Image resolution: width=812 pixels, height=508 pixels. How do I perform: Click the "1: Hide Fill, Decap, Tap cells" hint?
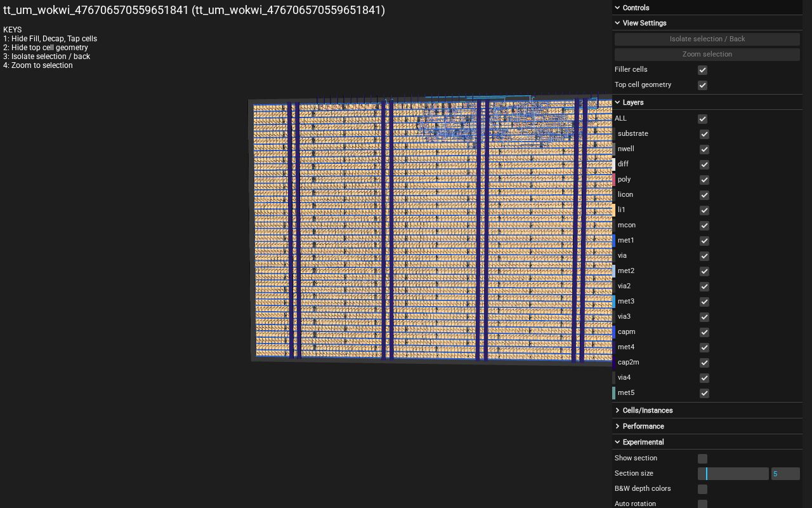[50, 39]
